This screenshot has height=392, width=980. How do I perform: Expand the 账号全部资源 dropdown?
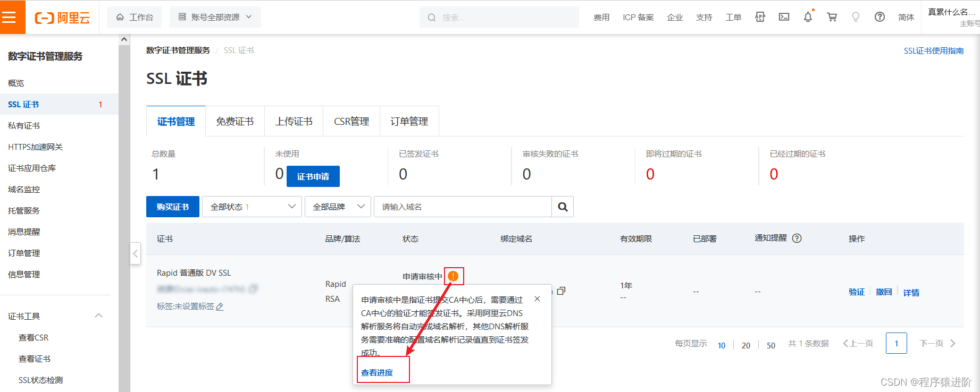pos(215,17)
